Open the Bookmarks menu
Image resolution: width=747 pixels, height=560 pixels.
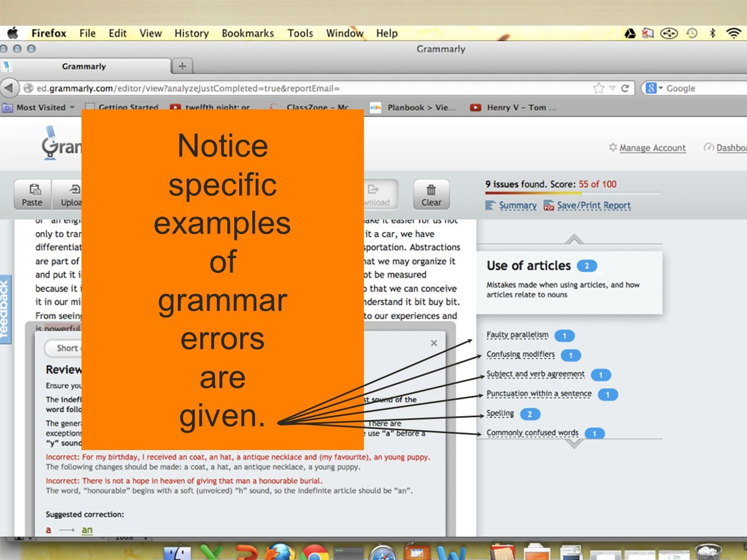248,33
